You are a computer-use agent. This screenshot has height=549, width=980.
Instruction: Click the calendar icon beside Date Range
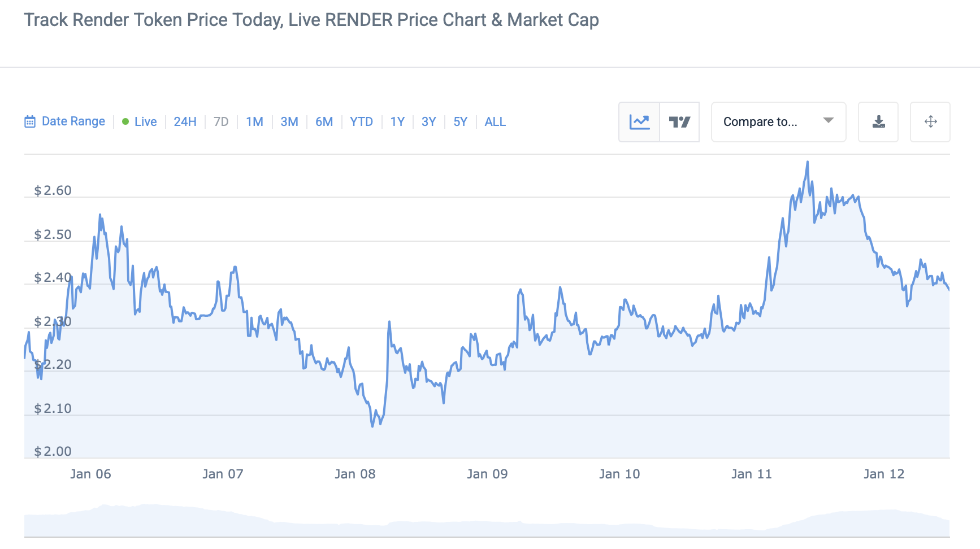(x=30, y=122)
